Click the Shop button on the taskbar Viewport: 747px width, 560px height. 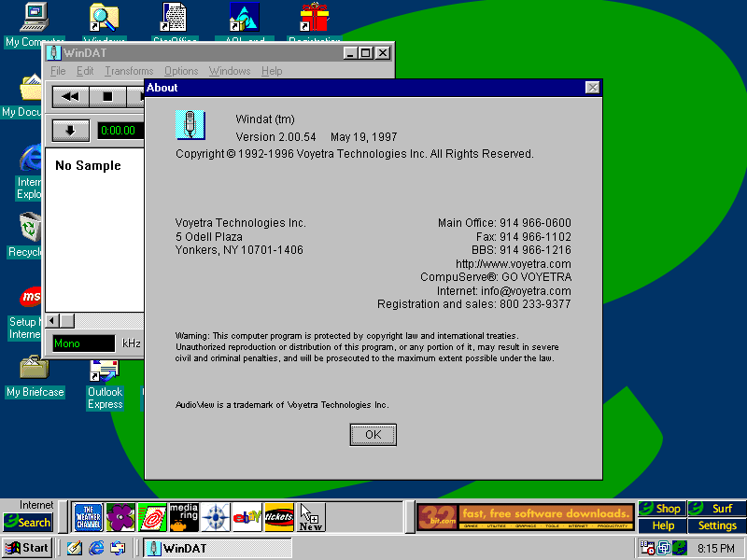[661, 509]
